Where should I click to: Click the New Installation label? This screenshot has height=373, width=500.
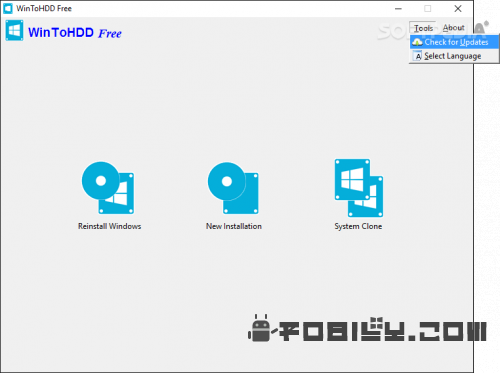point(234,226)
